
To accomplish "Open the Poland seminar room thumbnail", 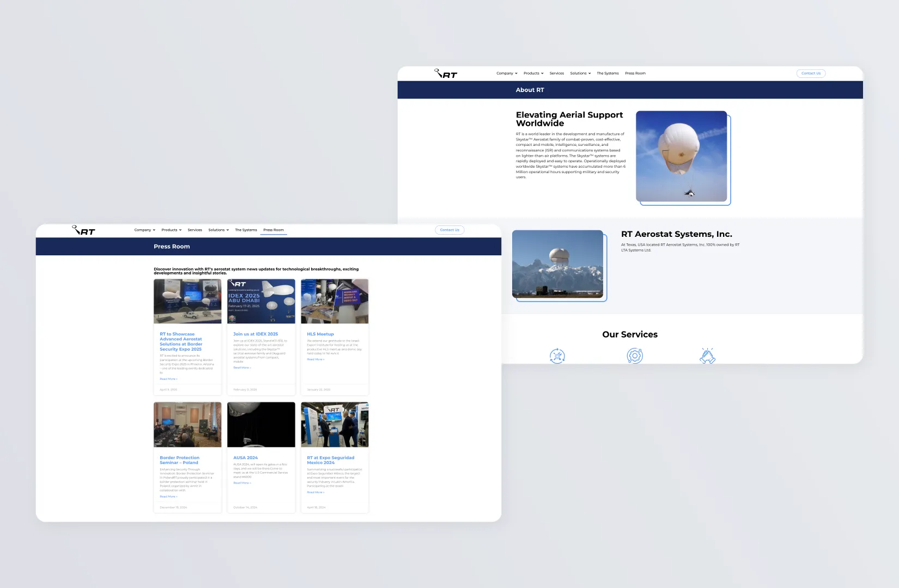I will coord(187,425).
